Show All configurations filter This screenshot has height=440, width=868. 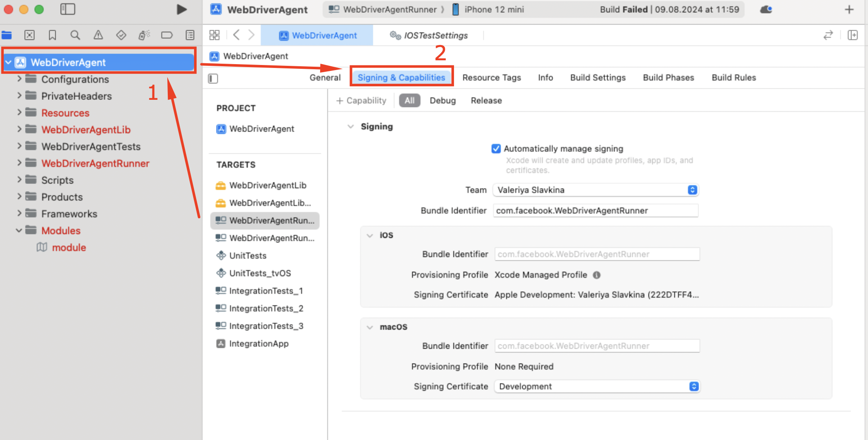click(409, 101)
